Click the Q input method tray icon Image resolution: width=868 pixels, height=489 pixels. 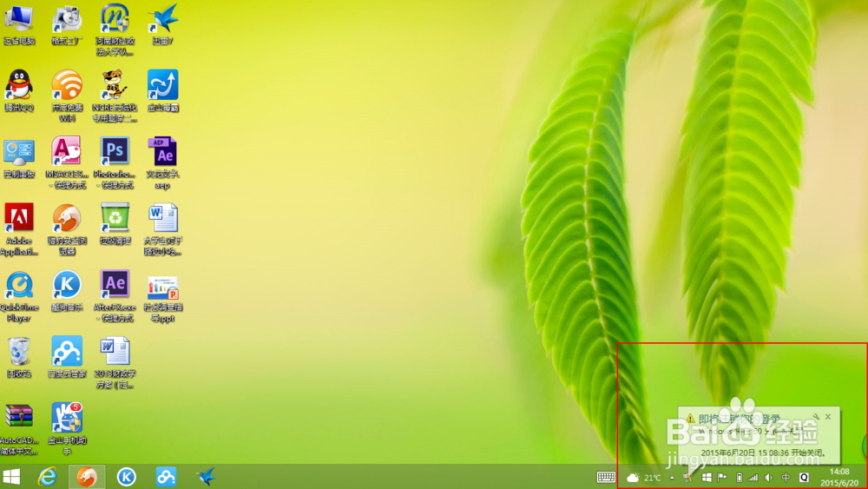click(x=804, y=478)
